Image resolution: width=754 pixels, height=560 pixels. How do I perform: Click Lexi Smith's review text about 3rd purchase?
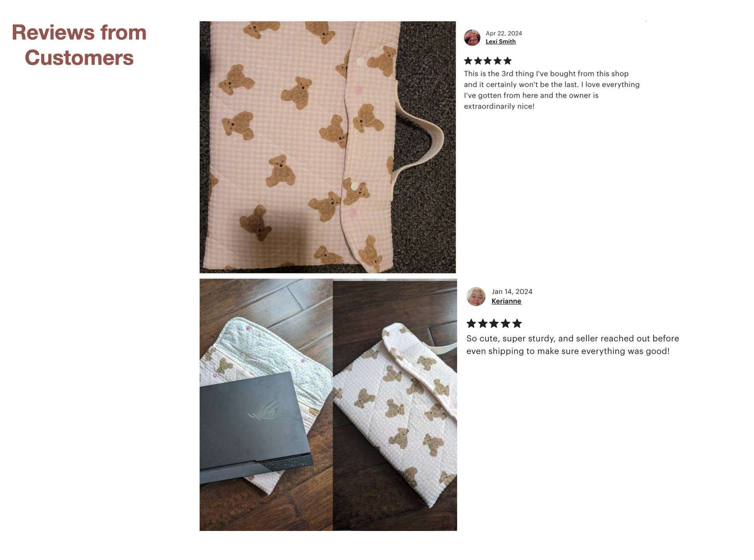tap(552, 90)
